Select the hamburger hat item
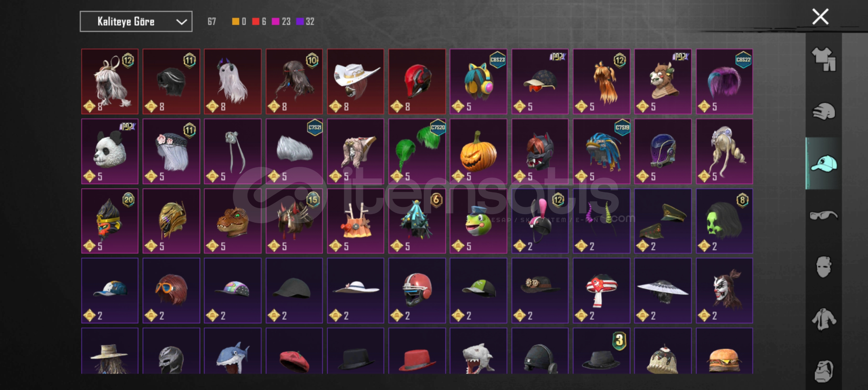The image size is (868, 390). [724, 351]
